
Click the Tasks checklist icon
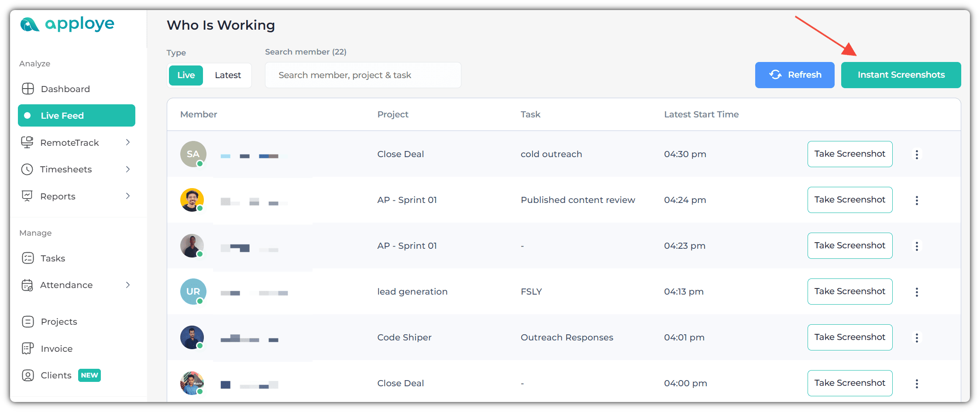pyautogui.click(x=28, y=258)
